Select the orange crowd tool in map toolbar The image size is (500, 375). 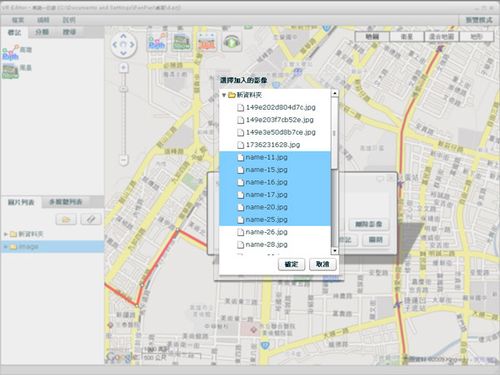(207, 42)
